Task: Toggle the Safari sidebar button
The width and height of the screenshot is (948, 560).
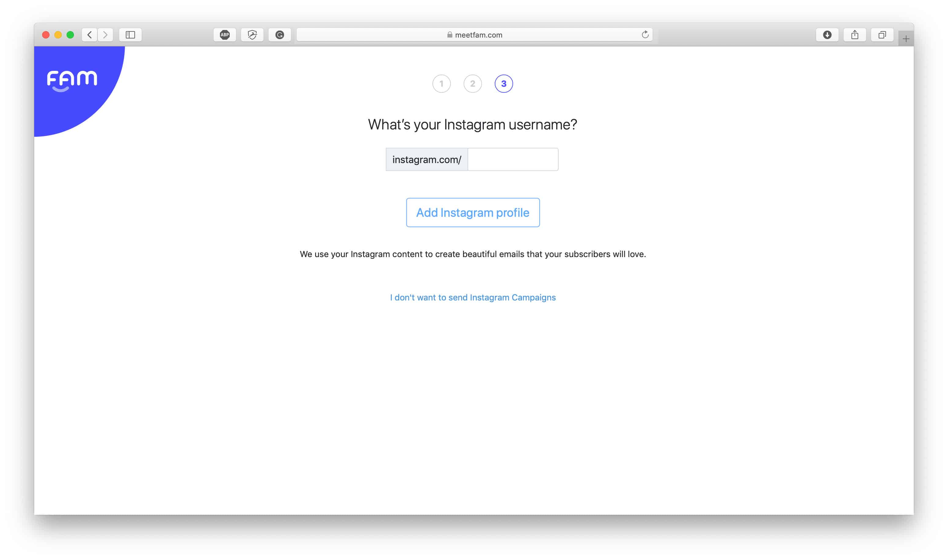Action: (x=131, y=35)
